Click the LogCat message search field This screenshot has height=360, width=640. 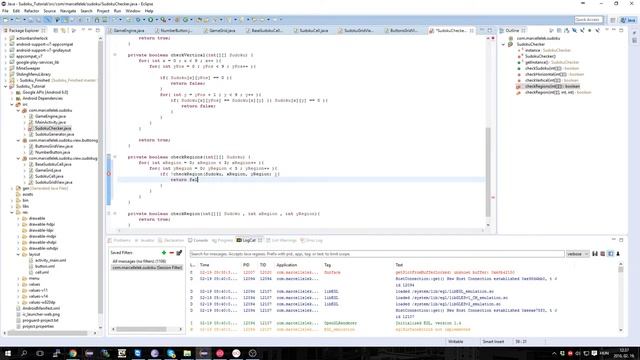[x=377, y=254]
